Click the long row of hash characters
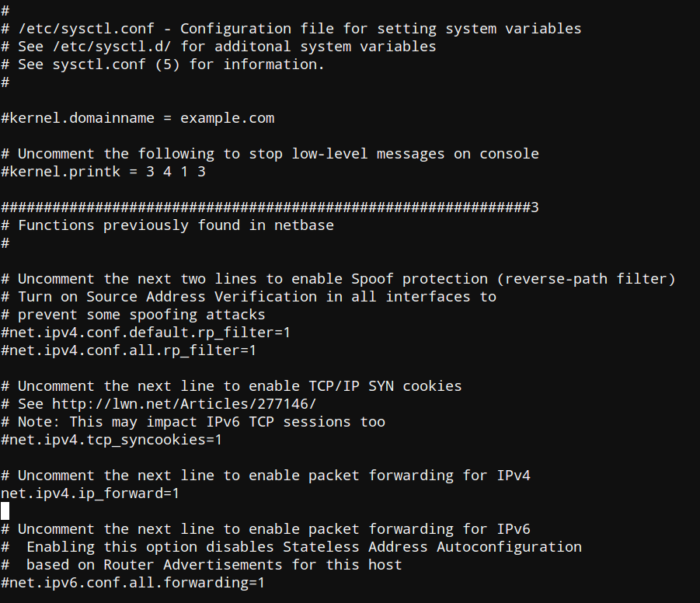The height and width of the screenshot is (603, 700). 270,207
